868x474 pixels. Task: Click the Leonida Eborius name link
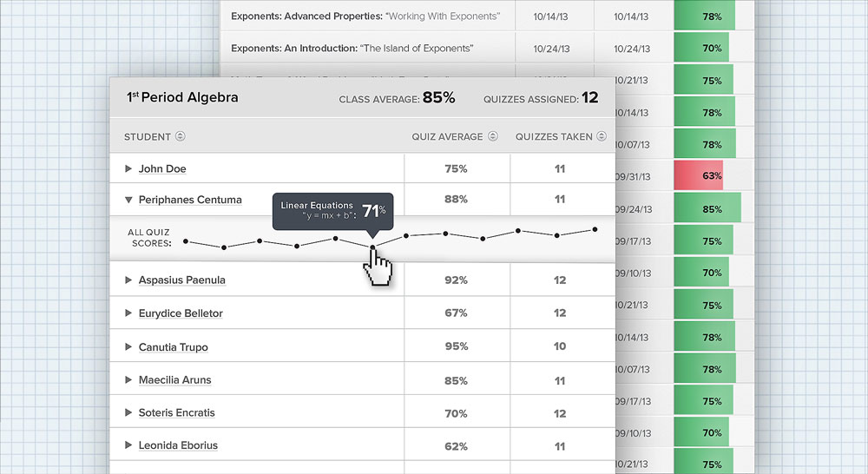point(178,445)
